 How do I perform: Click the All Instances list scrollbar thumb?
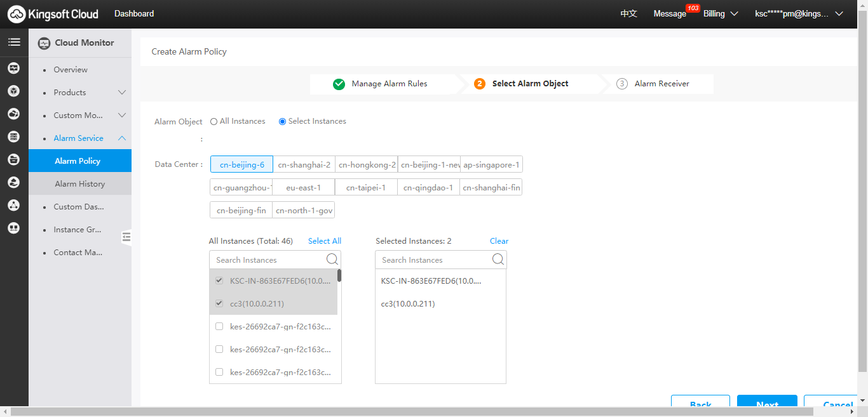[x=339, y=275]
